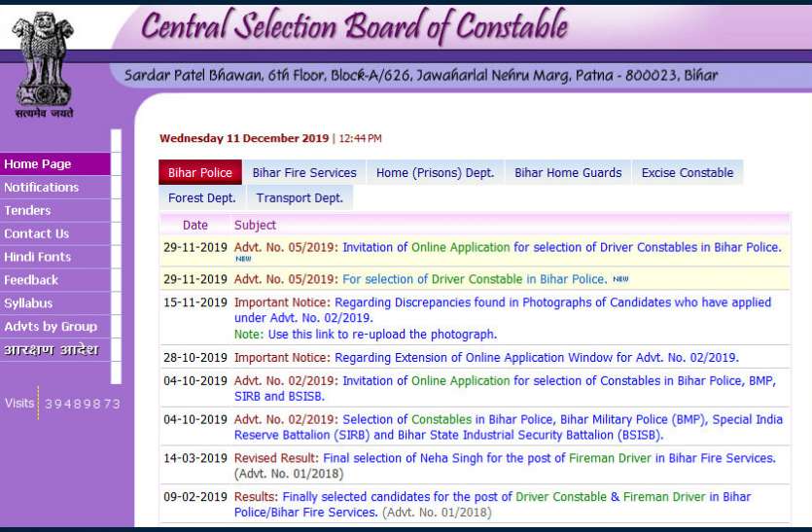Click the date 09-02-2019 cell
This screenshot has height=532, width=812.
pos(195,497)
